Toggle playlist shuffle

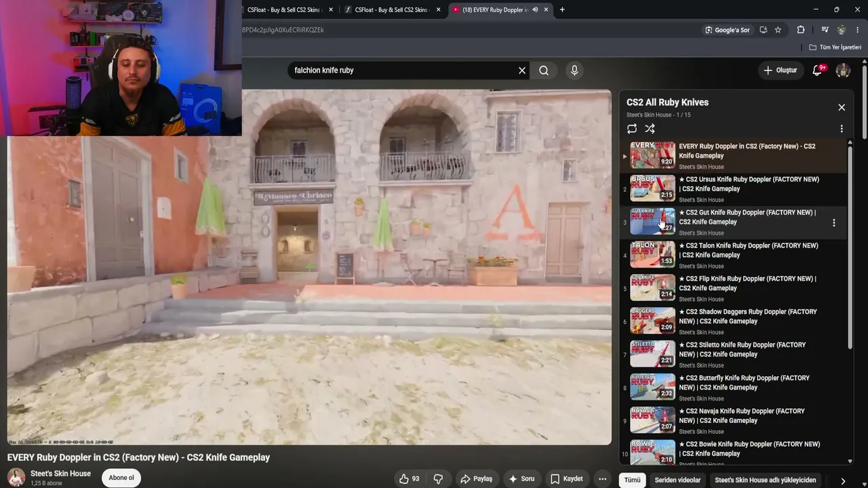point(650,129)
